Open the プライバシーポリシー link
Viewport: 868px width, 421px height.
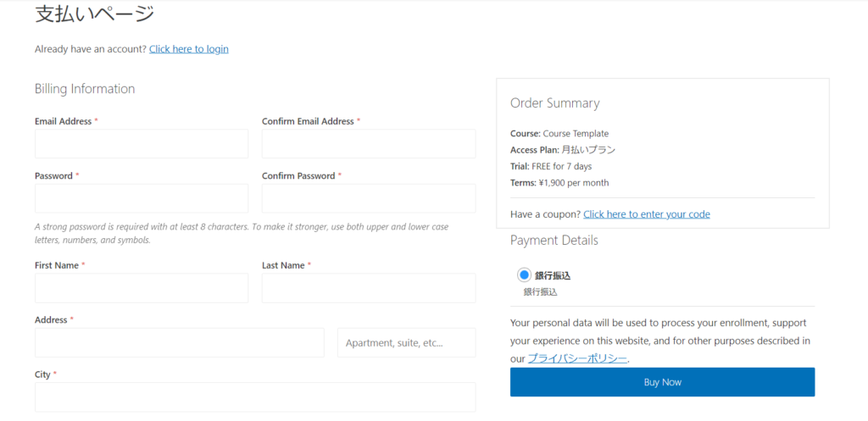[x=577, y=358]
